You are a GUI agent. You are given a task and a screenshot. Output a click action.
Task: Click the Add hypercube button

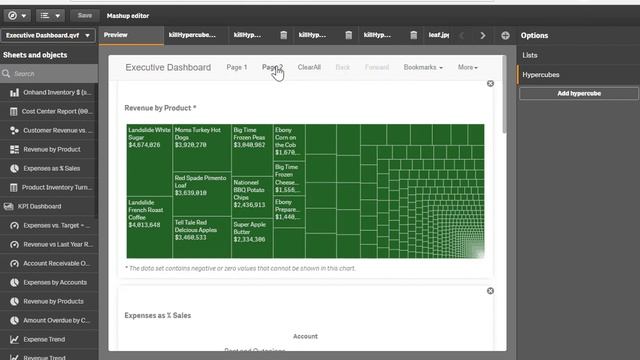[x=579, y=93]
